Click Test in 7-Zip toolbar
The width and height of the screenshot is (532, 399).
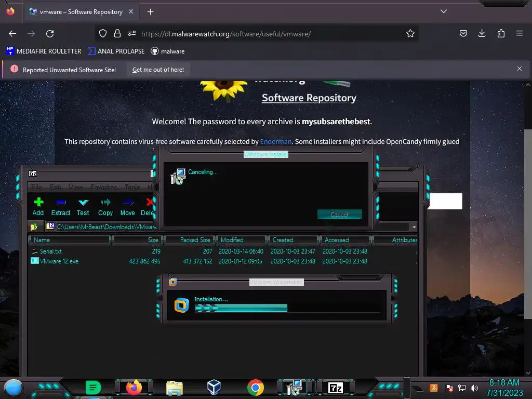[83, 207]
